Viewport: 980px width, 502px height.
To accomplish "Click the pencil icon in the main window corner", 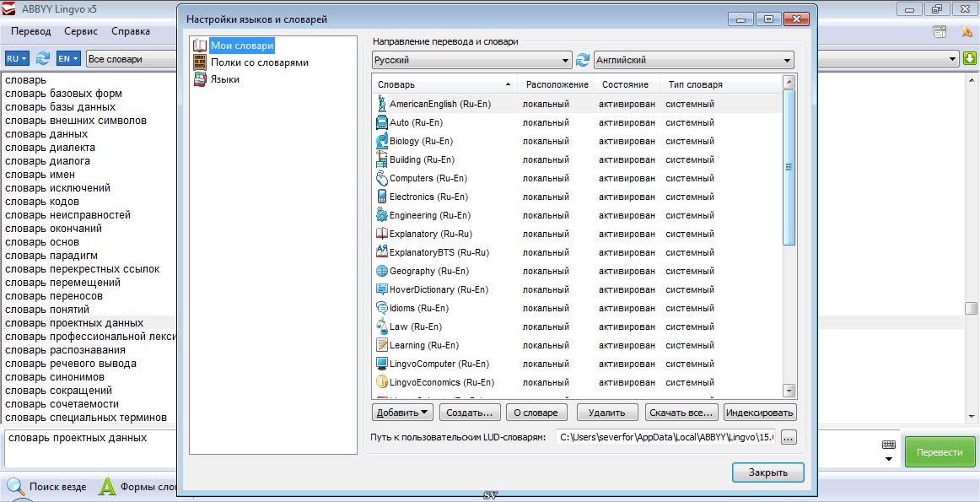I will click(967, 31).
